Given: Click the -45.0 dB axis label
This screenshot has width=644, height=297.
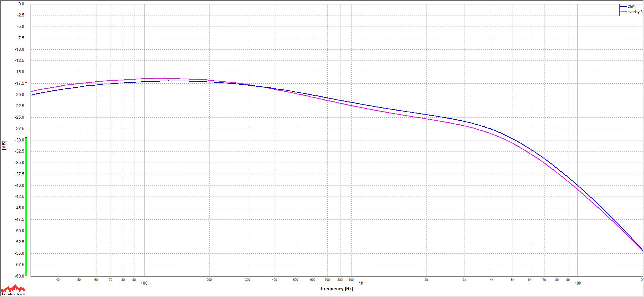Looking at the screenshot, I should click(x=19, y=208).
